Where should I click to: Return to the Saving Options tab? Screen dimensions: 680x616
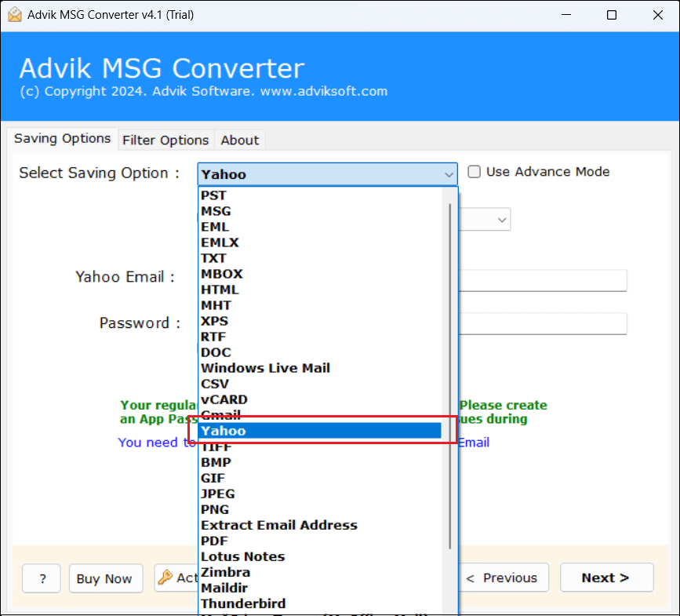point(63,138)
